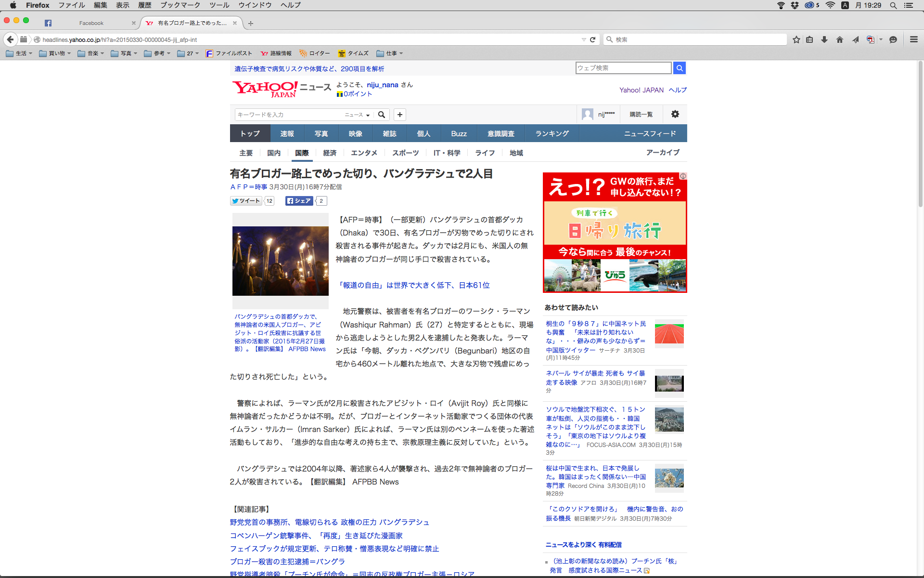Click the back navigation arrow
924x578 pixels.
point(11,39)
